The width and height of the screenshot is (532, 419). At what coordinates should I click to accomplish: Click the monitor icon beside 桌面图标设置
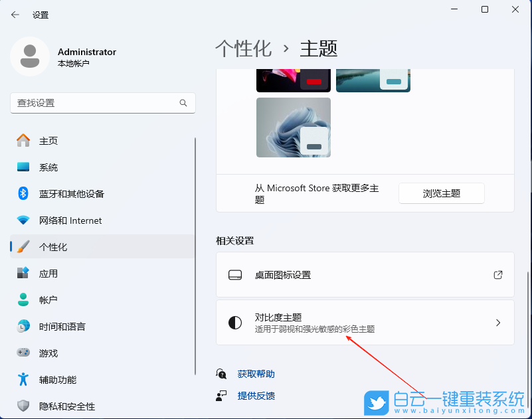(x=234, y=274)
